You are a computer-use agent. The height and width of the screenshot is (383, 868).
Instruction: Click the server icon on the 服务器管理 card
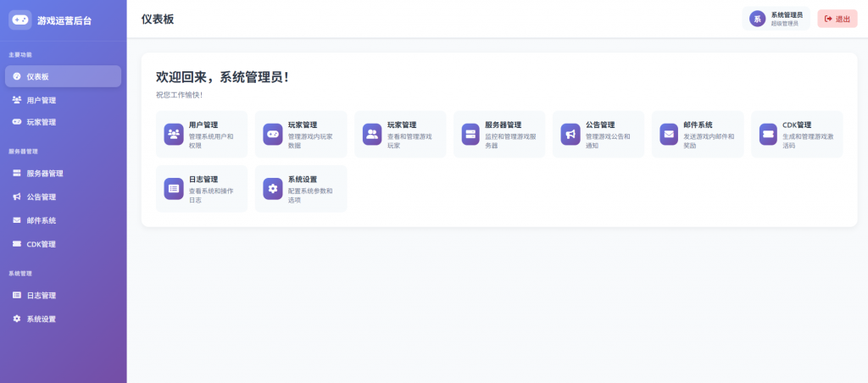pyautogui.click(x=470, y=134)
